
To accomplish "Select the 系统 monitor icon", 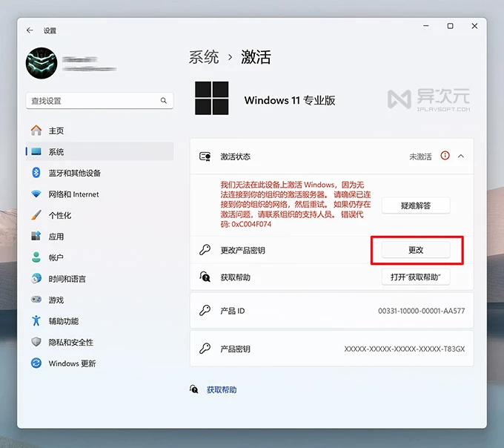I will [x=36, y=151].
